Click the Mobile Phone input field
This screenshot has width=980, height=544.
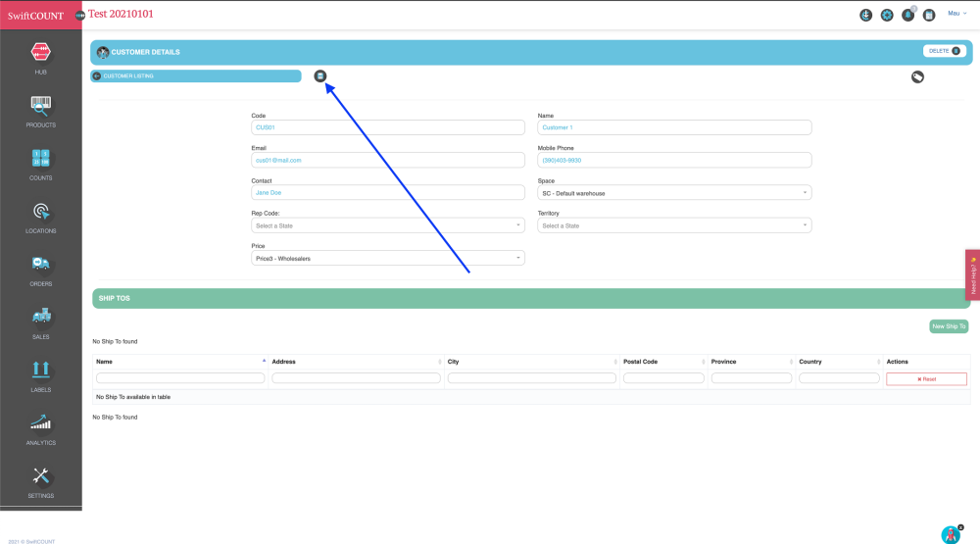(x=674, y=160)
